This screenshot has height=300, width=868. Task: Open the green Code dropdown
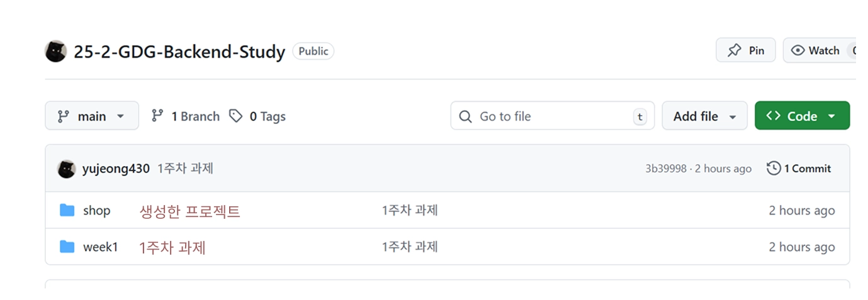802,116
